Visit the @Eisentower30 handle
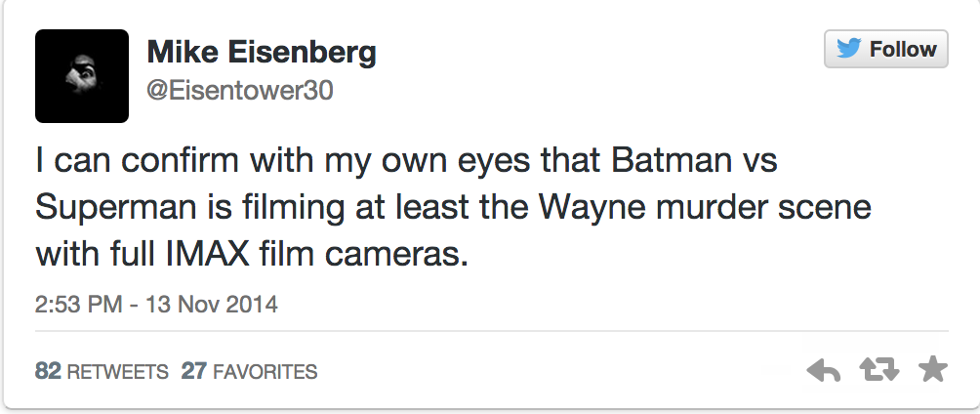 (239, 91)
